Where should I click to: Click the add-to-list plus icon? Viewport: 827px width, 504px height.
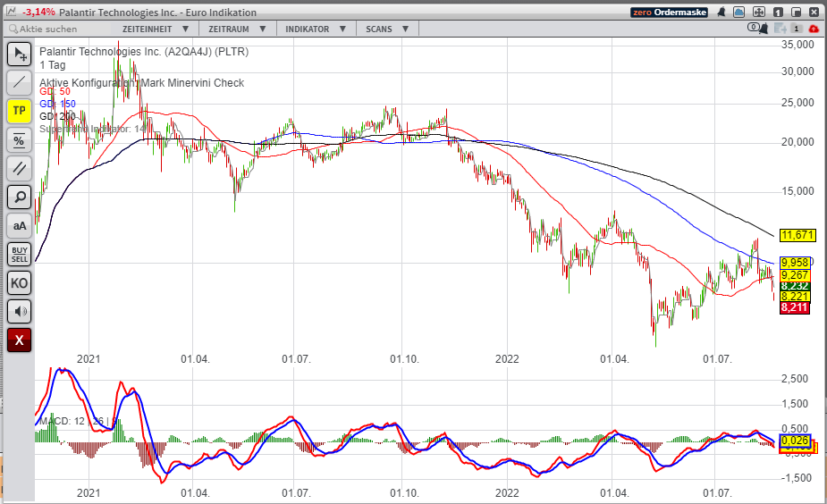pyautogui.click(x=780, y=29)
